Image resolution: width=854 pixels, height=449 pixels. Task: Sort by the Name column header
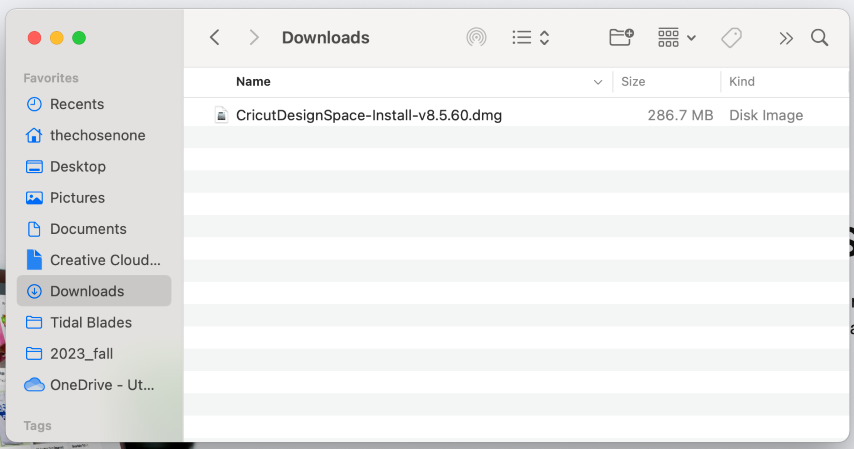253,82
